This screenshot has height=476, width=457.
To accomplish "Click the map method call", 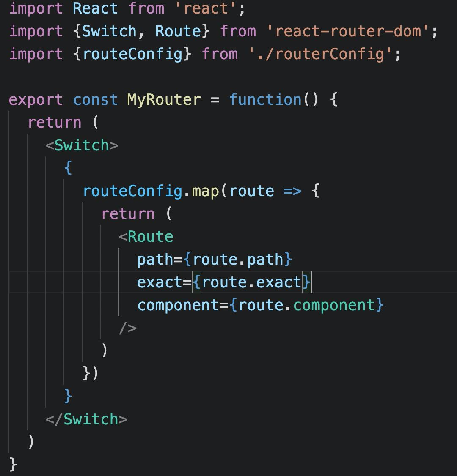I will tap(205, 191).
